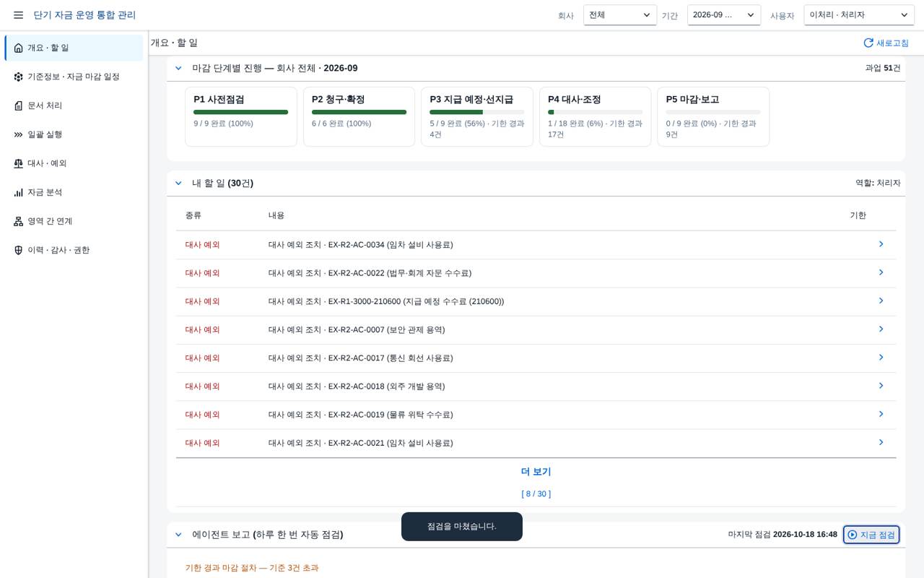Click the refresh icon beside 새로고침
Viewport: 924px width, 578px height.
(x=868, y=43)
